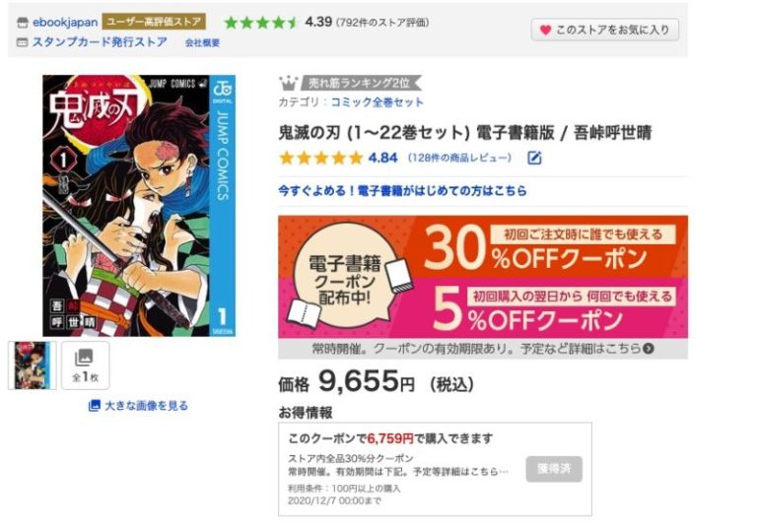Image resolution: width=757 pixels, height=532 pixels.
Task: Click the write review pencil icon
Action: pos(534,158)
